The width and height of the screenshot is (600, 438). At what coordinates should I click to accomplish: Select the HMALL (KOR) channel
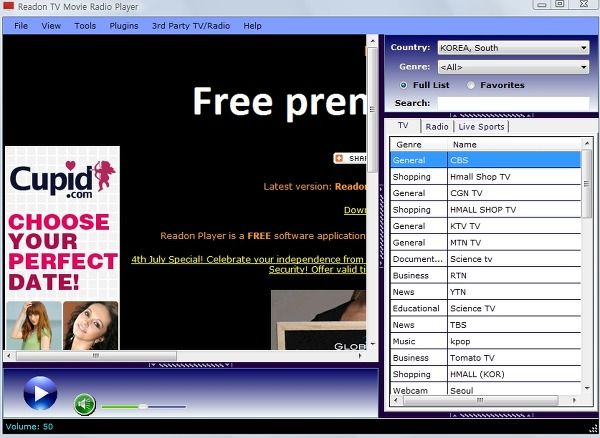(486, 374)
